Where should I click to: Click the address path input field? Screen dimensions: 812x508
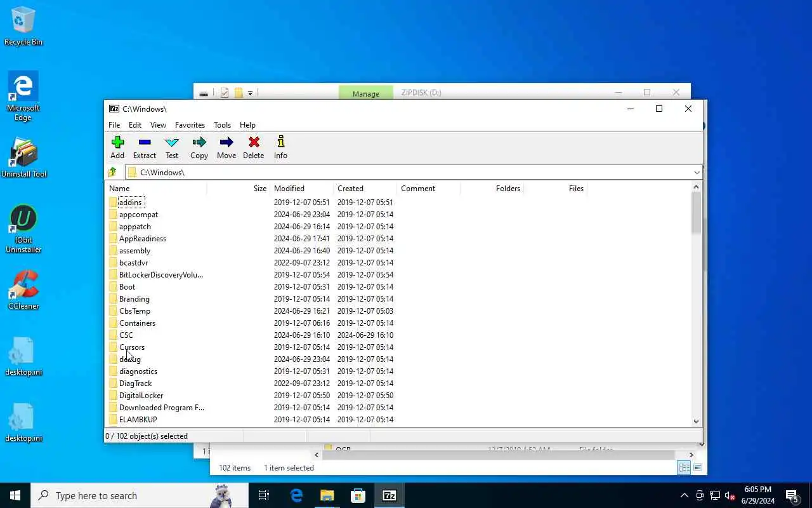[409, 172]
